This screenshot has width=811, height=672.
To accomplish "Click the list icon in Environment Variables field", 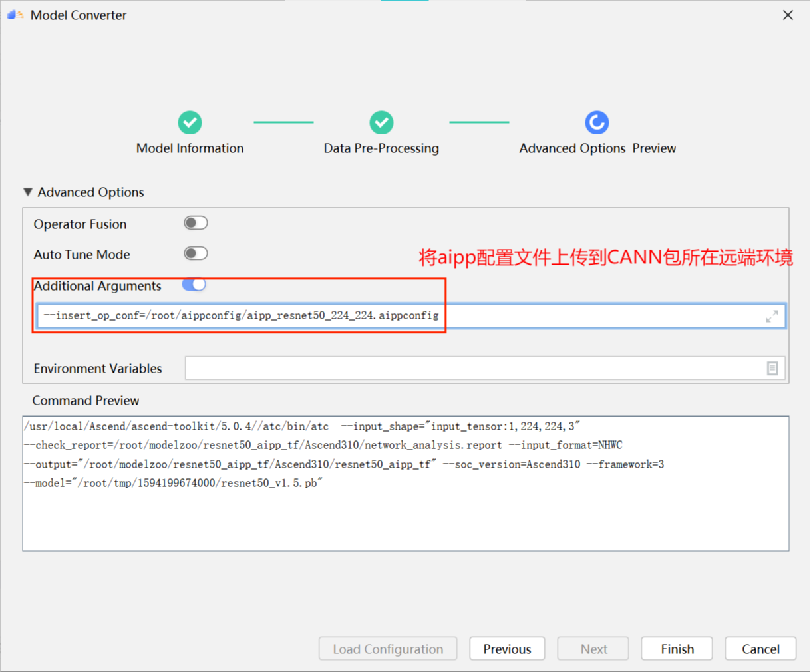I will point(772,368).
